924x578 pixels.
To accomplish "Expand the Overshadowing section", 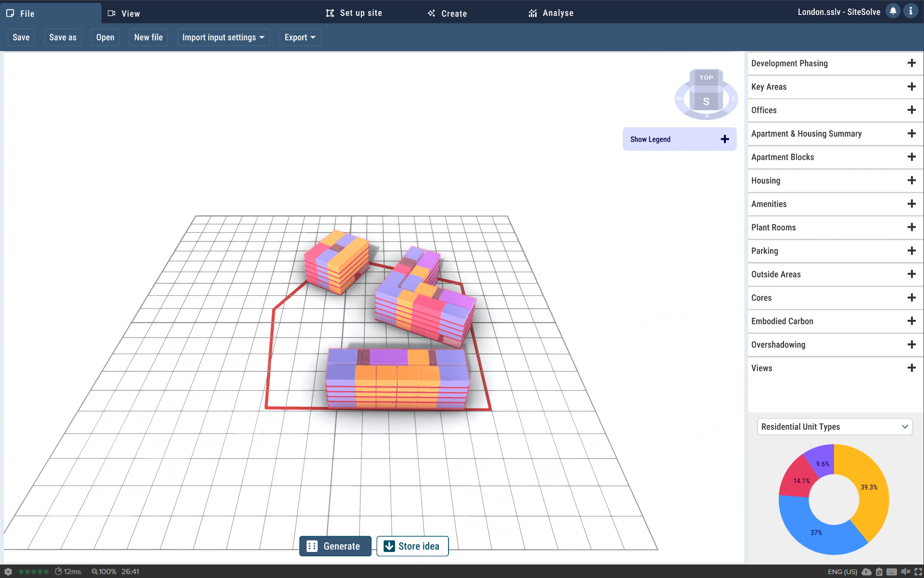I will click(x=911, y=344).
